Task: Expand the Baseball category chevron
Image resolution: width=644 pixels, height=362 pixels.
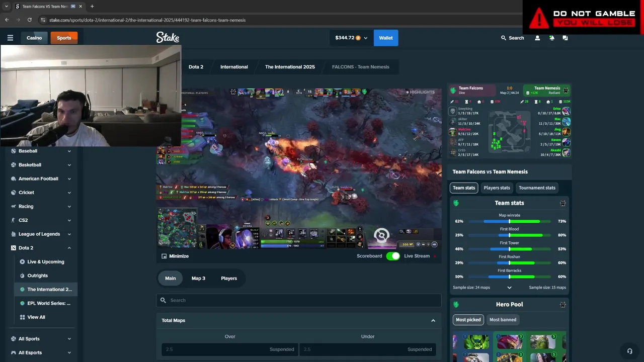Action: (69, 151)
